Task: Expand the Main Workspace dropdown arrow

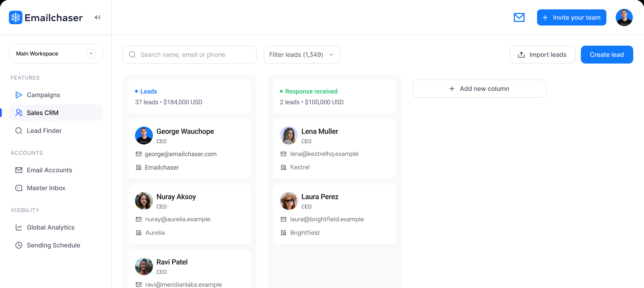Action: 91,54
